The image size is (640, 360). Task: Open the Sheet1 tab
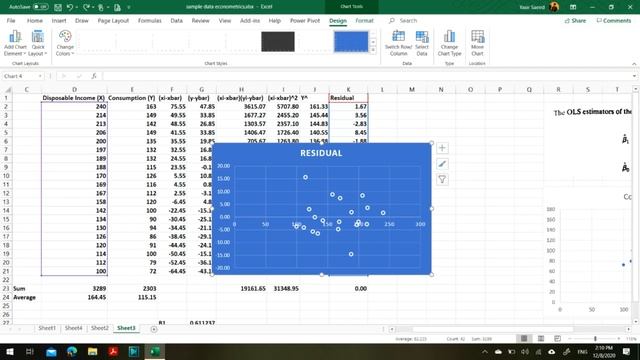coord(47,328)
